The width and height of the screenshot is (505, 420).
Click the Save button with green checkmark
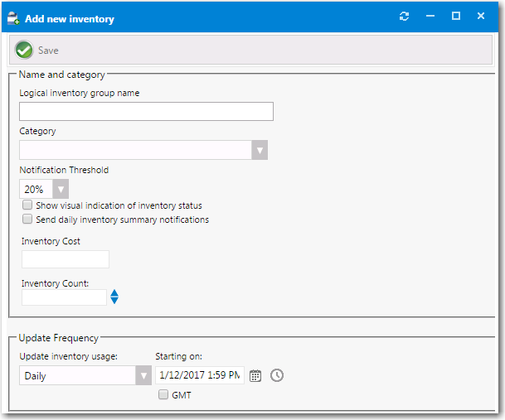(x=37, y=51)
